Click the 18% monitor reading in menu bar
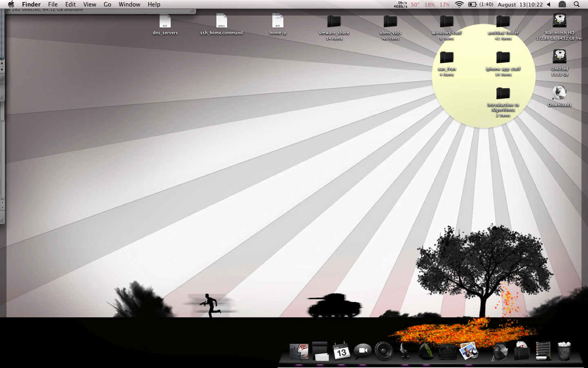Screen dimensions: 588x368 [x=430, y=4]
